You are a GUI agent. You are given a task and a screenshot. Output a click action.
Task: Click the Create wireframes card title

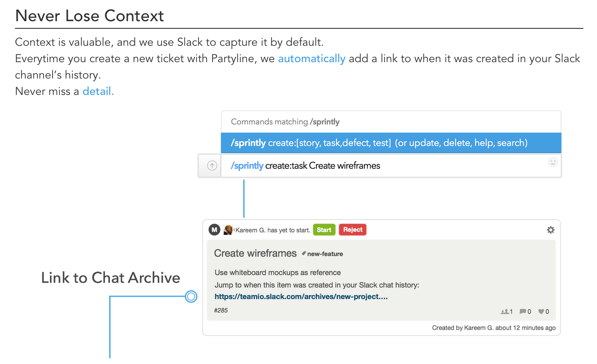tap(255, 253)
